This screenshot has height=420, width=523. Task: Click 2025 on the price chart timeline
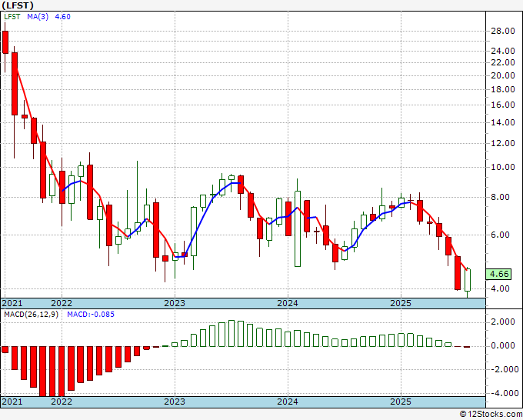coord(401,303)
